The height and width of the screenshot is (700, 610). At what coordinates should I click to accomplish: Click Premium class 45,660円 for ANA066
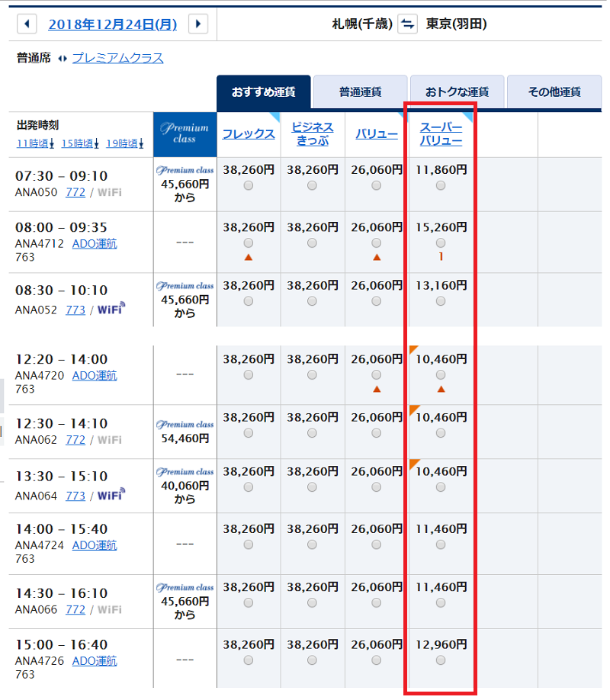(x=185, y=602)
